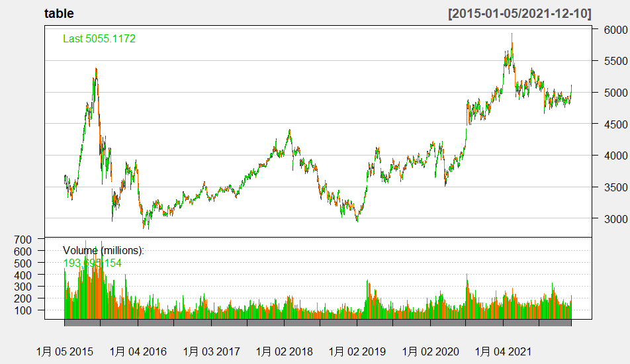Click the early 2019 price low near 3000

[357, 219]
